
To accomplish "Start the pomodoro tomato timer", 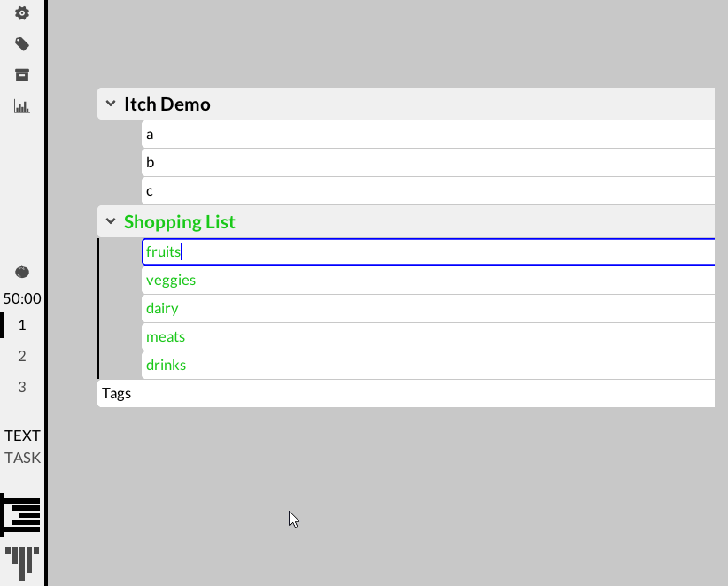I will 22,272.
